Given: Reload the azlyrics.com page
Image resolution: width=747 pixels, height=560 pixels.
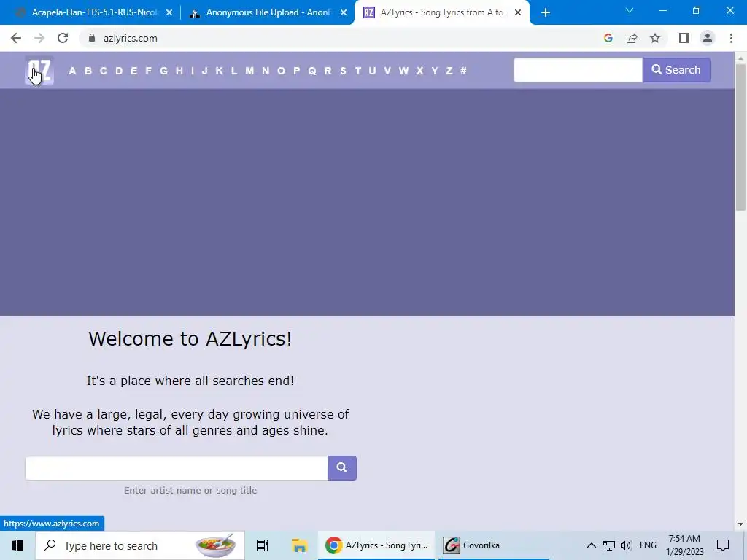Looking at the screenshot, I should tap(63, 38).
